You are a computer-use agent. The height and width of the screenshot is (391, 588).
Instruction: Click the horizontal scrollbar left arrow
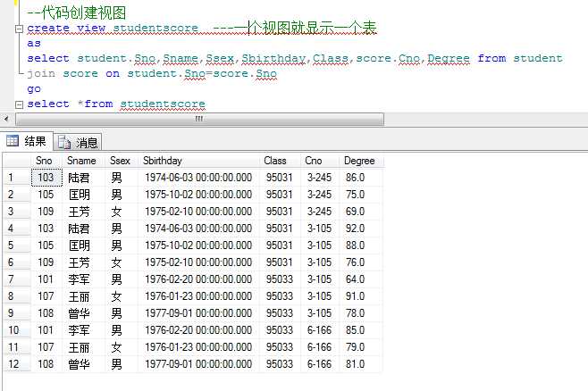[x=6, y=119]
